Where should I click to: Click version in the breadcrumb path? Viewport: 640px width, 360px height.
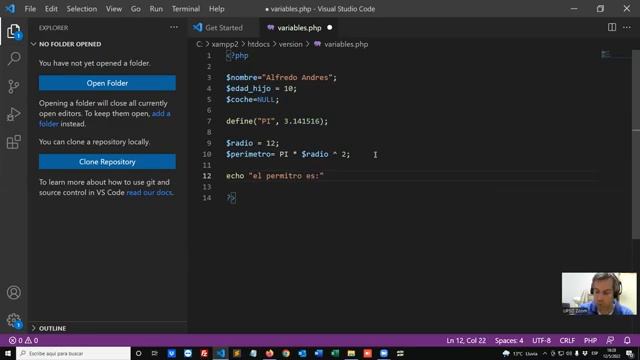coord(291,44)
